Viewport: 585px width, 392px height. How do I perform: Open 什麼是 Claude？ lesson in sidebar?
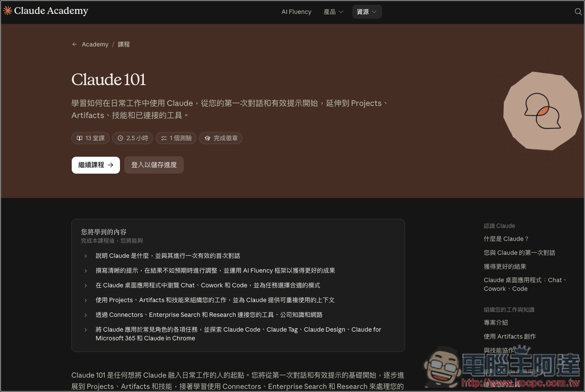point(506,239)
